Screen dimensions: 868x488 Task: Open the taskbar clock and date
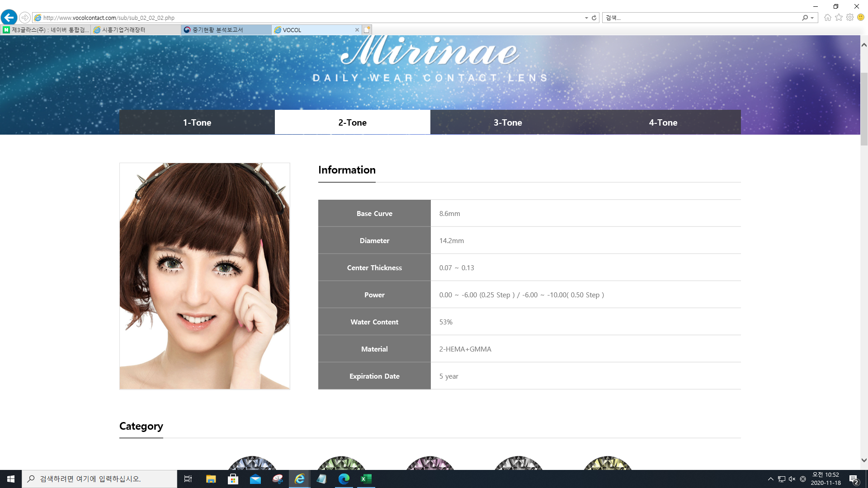point(826,479)
